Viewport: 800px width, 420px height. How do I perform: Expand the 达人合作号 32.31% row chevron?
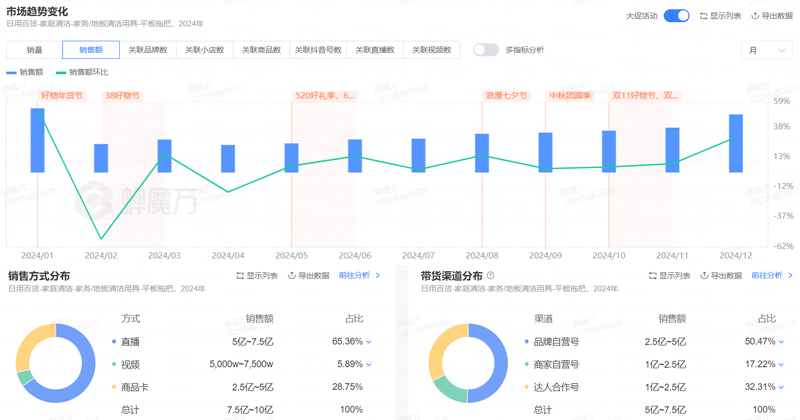point(782,387)
